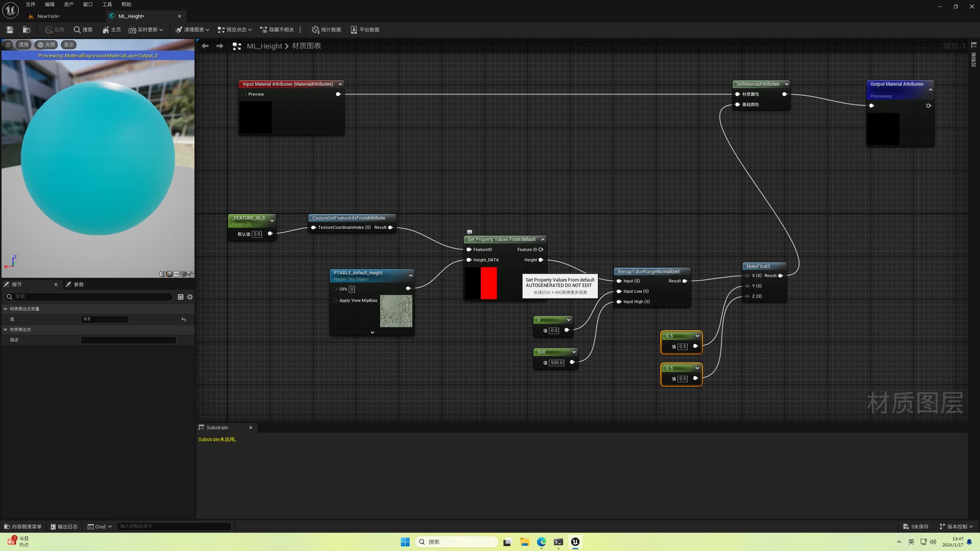Click the 主页 home button

click(111, 30)
